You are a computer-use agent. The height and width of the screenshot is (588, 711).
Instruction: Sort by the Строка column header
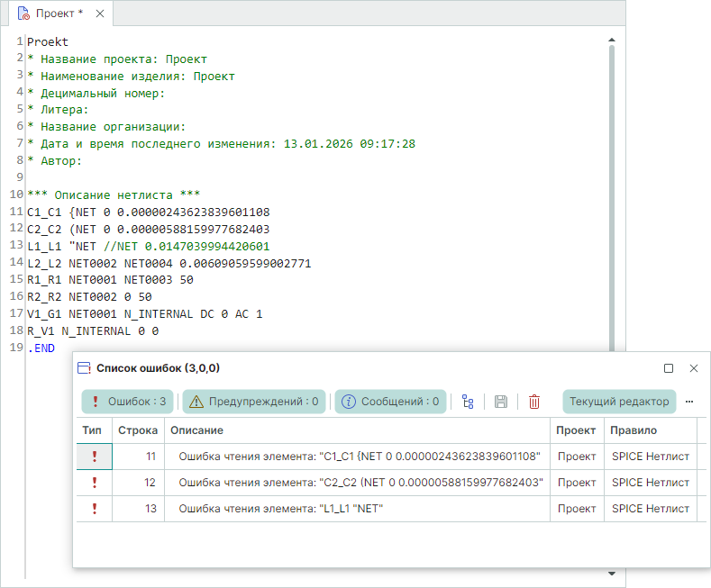click(x=138, y=430)
